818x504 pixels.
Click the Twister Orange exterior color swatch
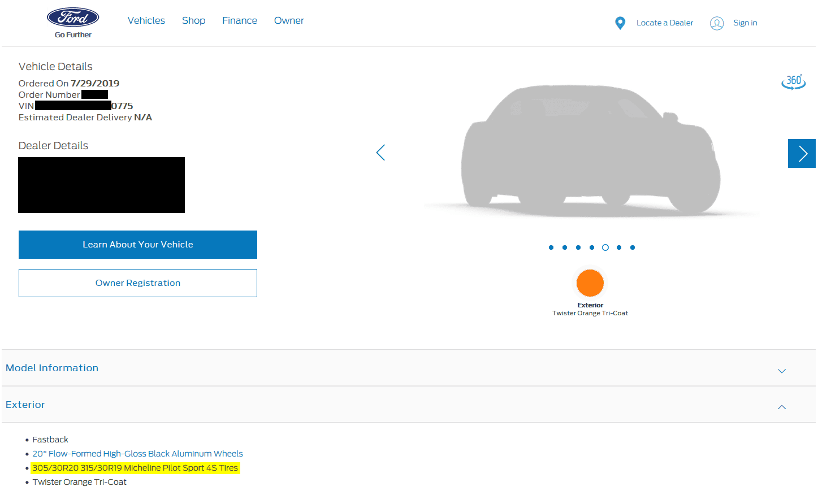click(590, 283)
